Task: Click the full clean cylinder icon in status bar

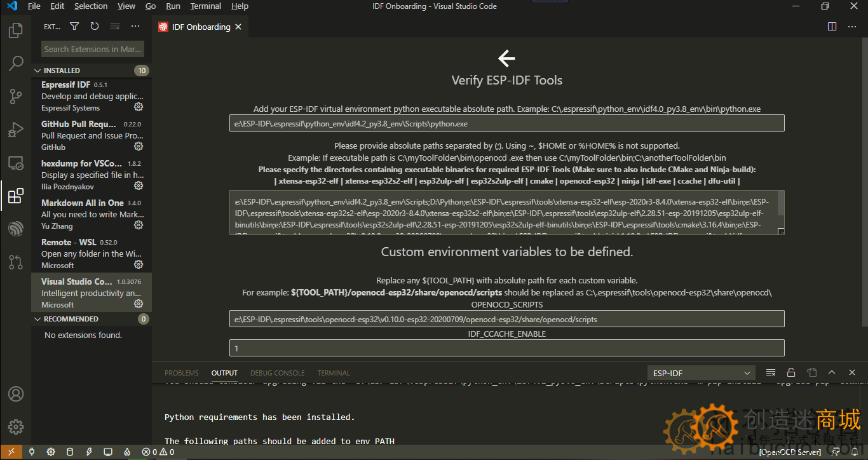Action: point(70,452)
